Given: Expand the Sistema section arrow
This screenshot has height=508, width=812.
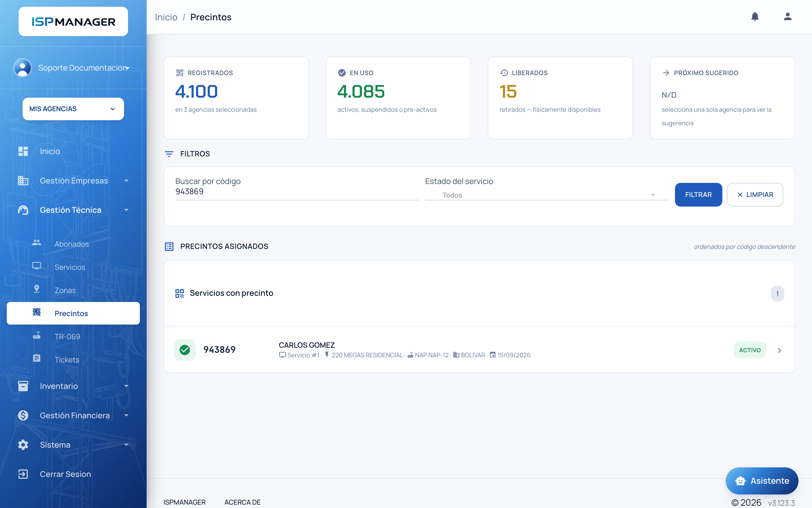Looking at the screenshot, I should [126, 445].
